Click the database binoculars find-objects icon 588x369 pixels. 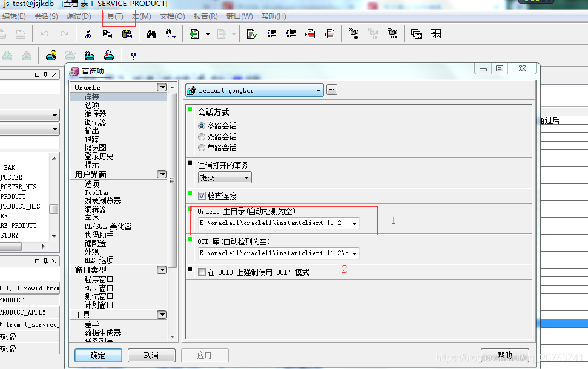[x=89, y=56]
